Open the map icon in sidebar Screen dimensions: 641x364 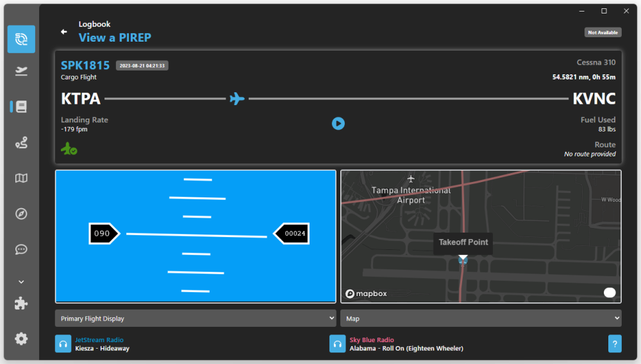(x=21, y=178)
